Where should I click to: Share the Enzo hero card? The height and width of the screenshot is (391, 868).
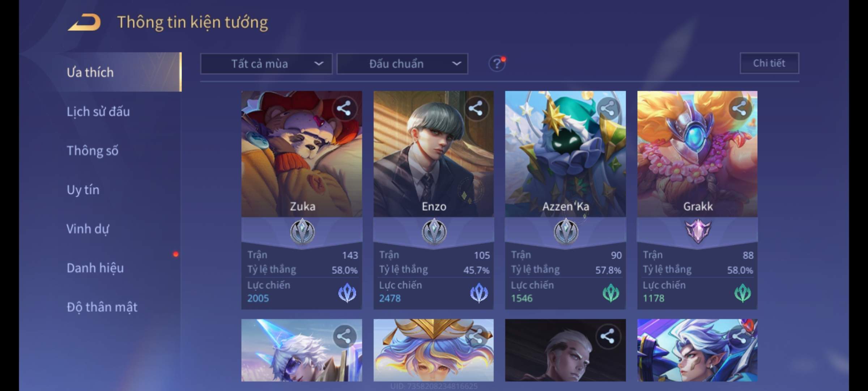coord(476,108)
